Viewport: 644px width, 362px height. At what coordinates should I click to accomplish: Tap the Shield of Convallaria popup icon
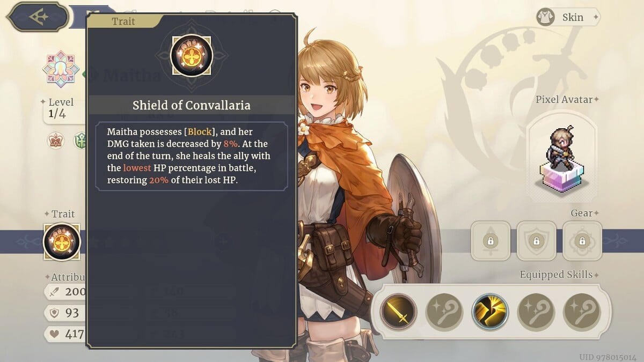tap(192, 55)
